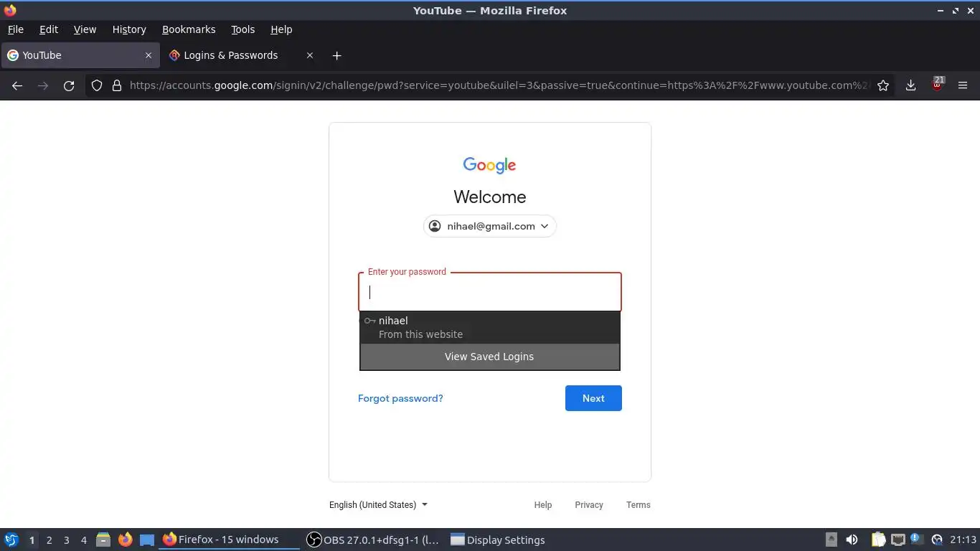Viewport: 980px width, 551px height.
Task: Switch to the YouTube tab
Action: click(80, 55)
